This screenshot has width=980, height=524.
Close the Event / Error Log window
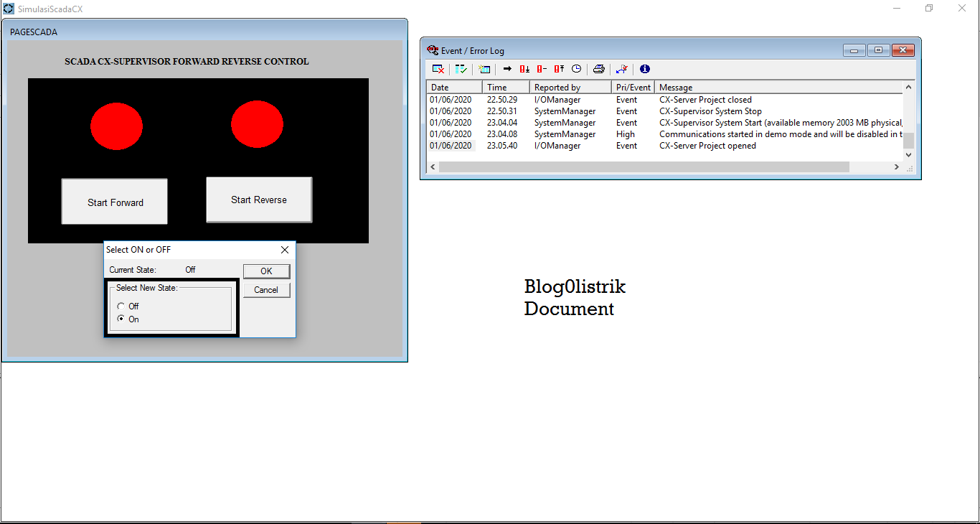point(903,50)
